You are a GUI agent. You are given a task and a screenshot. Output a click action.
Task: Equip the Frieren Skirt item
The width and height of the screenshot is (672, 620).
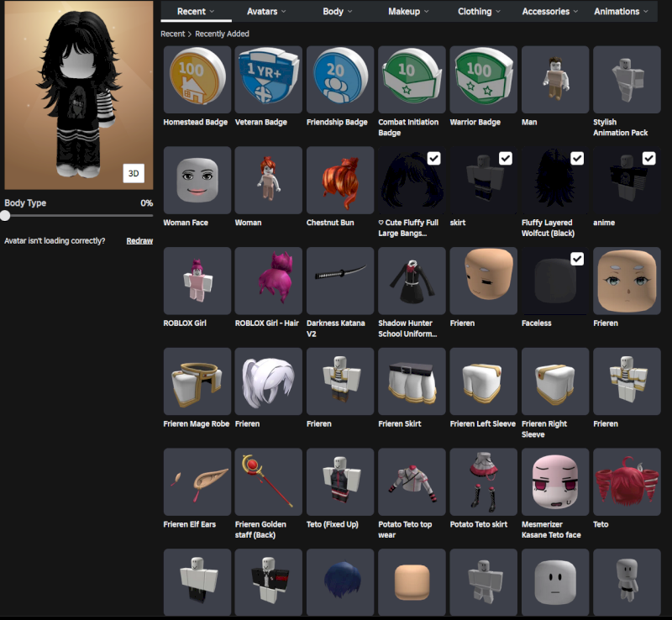point(412,381)
